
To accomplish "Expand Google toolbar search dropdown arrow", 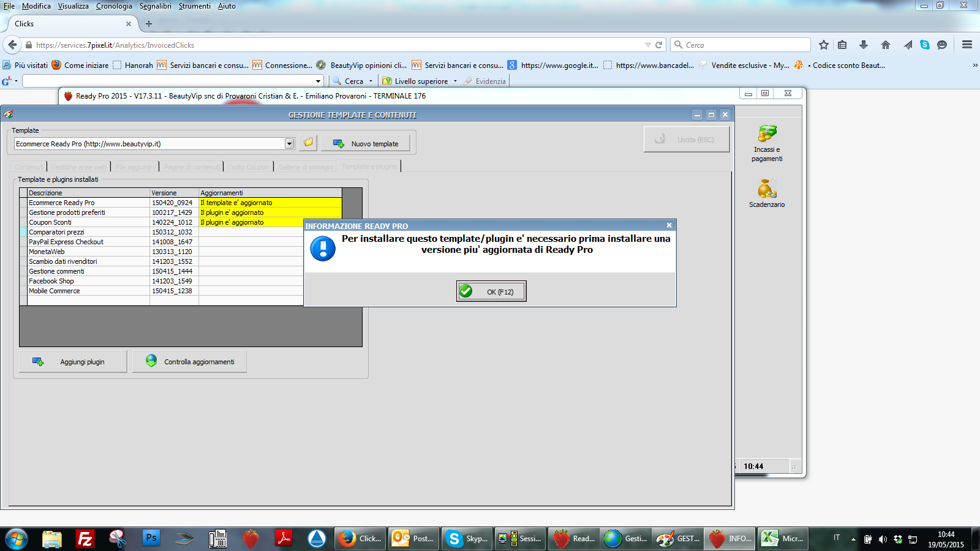I will click(318, 81).
